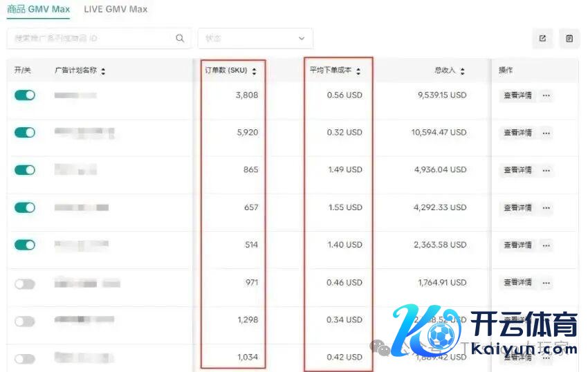Turn off the campaign with 865 orders

tap(25, 170)
